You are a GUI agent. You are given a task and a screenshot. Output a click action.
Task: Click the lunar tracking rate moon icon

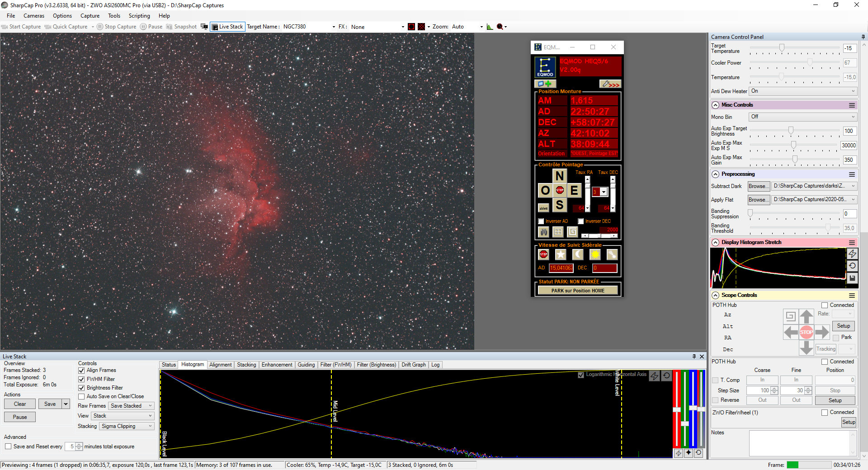coord(578,254)
